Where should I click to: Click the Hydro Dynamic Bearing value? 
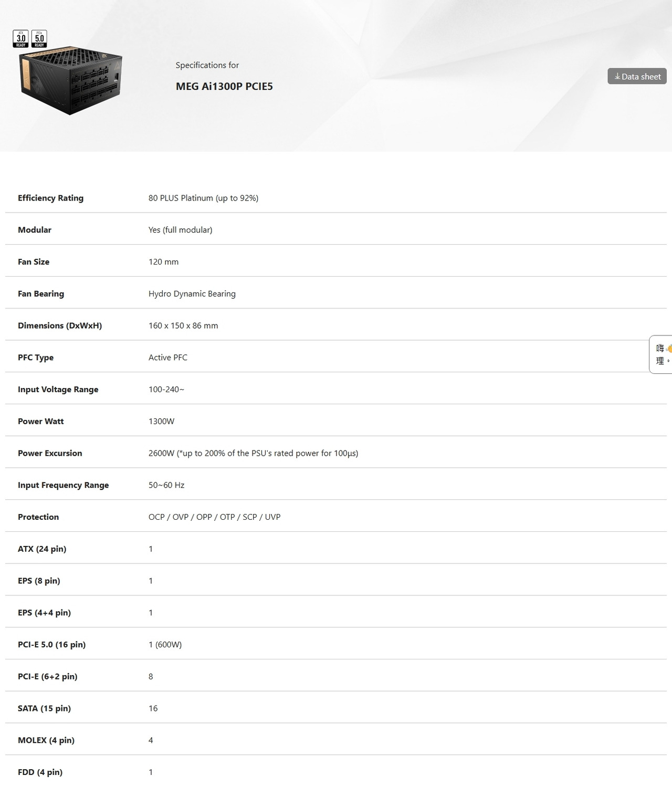[192, 293]
